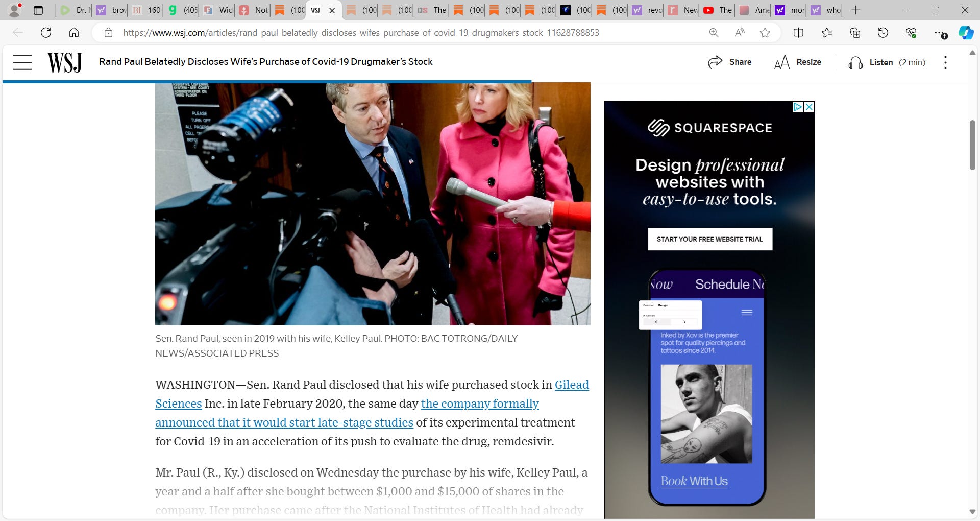Switch to the 'Ame' tab

pos(753,10)
